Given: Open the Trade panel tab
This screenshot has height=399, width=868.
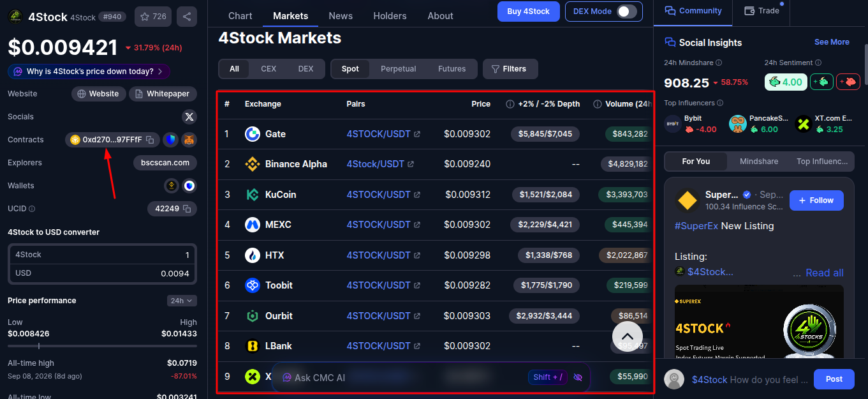Looking at the screenshot, I should click(761, 11).
